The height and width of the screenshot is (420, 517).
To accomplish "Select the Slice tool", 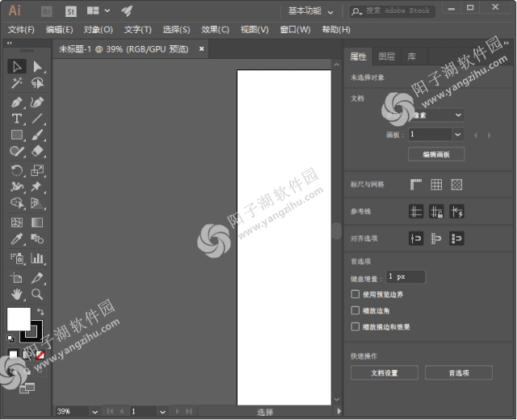I will point(37,278).
